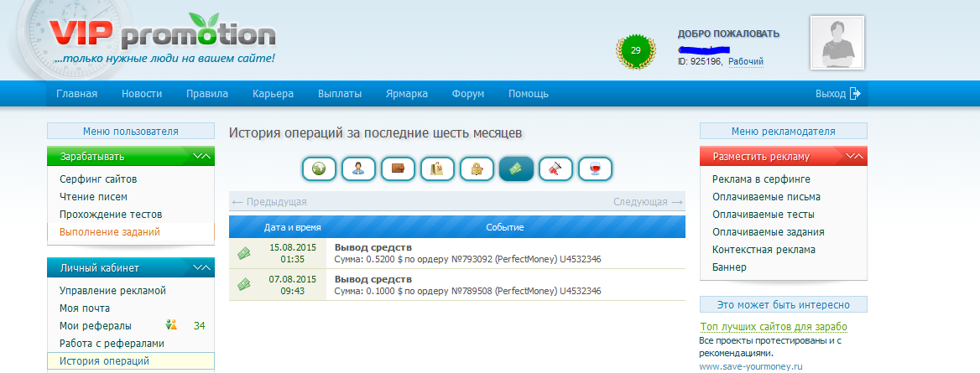This screenshot has height=373, width=980.
Task: Click the green money bills filter icon
Action: (516, 168)
